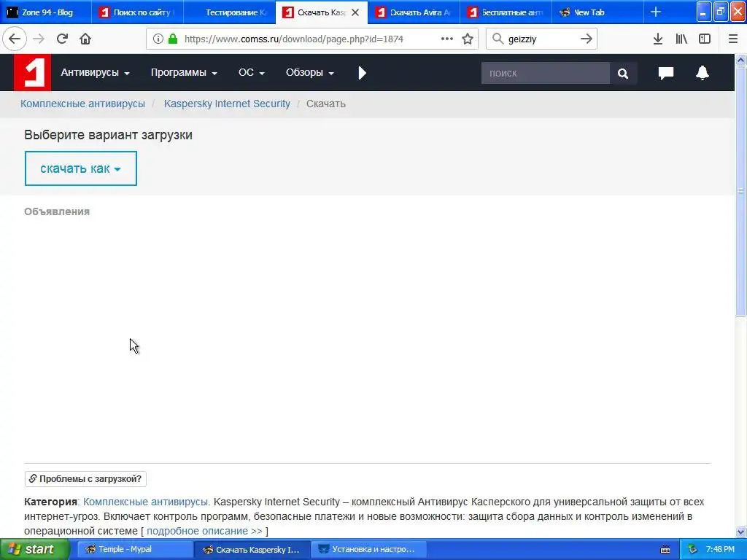Image resolution: width=747 pixels, height=560 pixels.
Task: Open the library bookmarks icon
Action: point(681,39)
